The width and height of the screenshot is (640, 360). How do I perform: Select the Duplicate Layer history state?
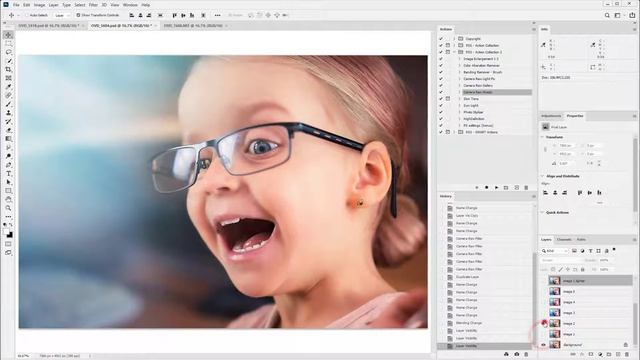tap(467, 277)
